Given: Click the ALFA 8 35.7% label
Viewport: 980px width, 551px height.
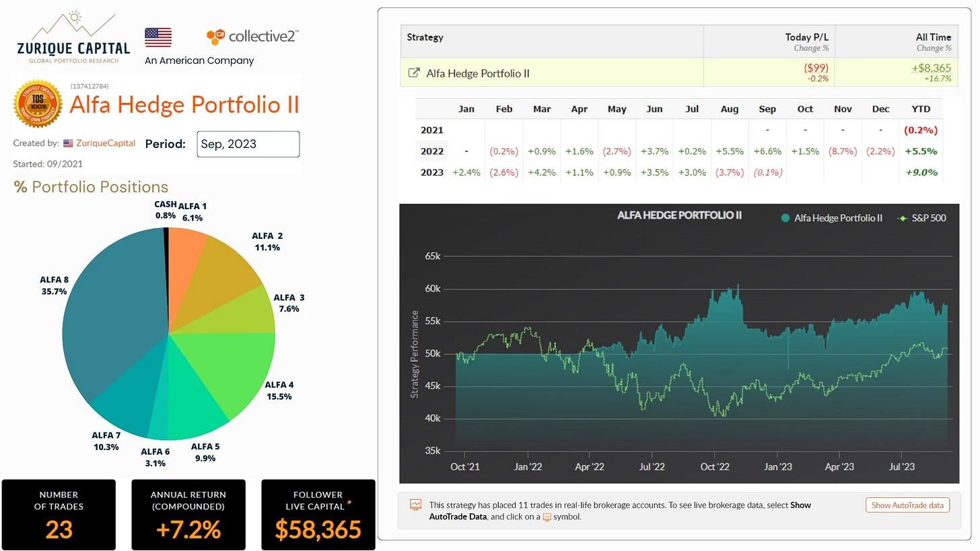Looking at the screenshot, I should pos(54,285).
